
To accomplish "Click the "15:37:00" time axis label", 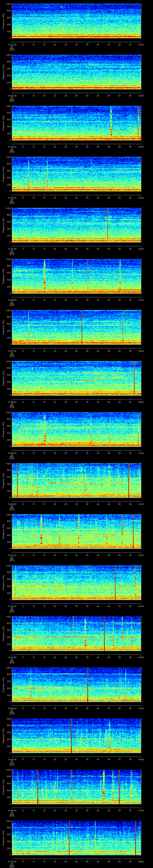I will (x=12, y=351).
